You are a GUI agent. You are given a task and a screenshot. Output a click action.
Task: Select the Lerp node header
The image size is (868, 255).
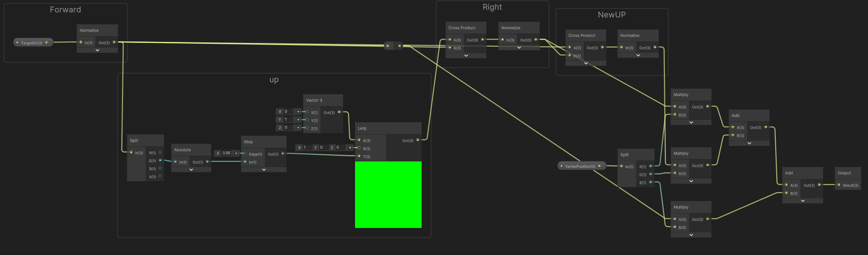[x=388, y=128]
